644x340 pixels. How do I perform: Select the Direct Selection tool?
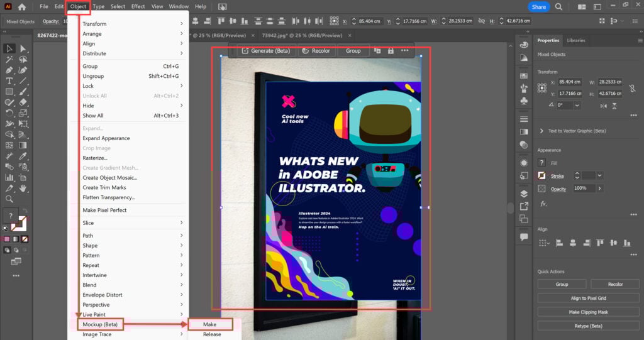tap(23, 48)
